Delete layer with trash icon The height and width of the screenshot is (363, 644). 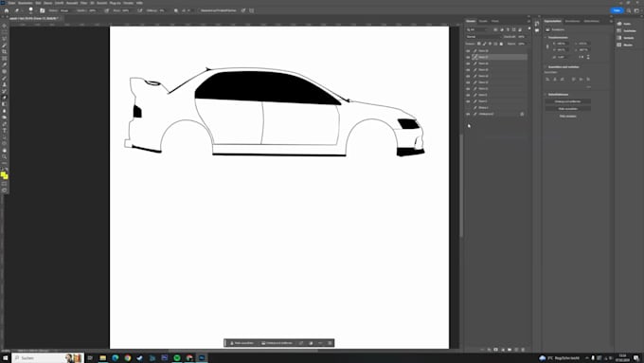(523, 350)
